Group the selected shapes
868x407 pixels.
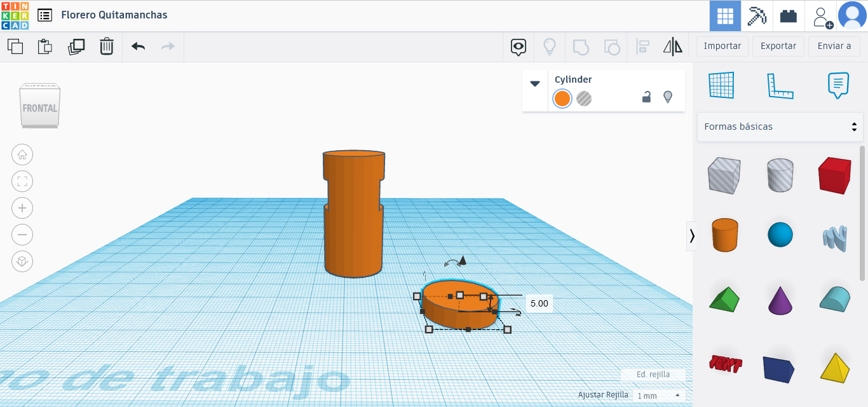coord(581,46)
